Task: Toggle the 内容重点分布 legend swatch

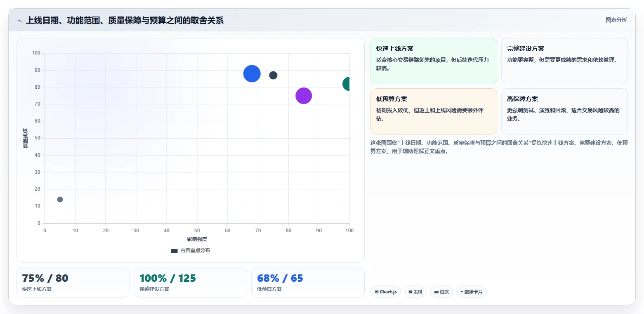Action: pos(174,250)
